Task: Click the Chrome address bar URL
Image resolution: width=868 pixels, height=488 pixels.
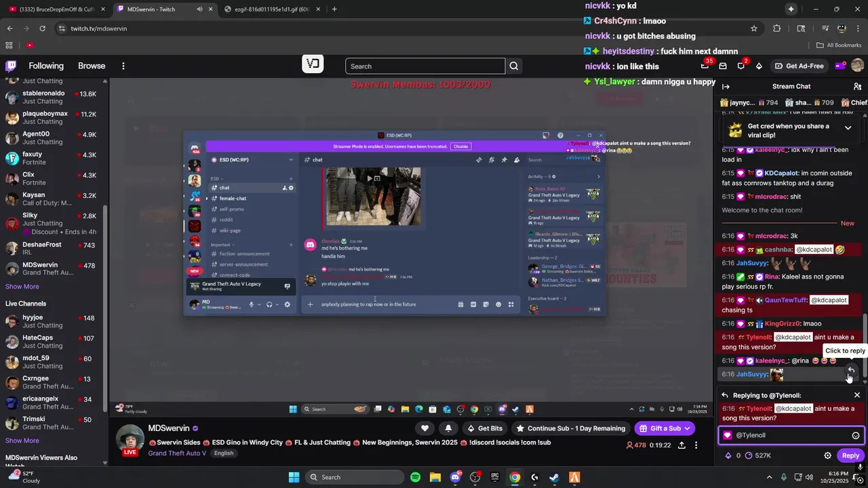Action: coord(98,28)
